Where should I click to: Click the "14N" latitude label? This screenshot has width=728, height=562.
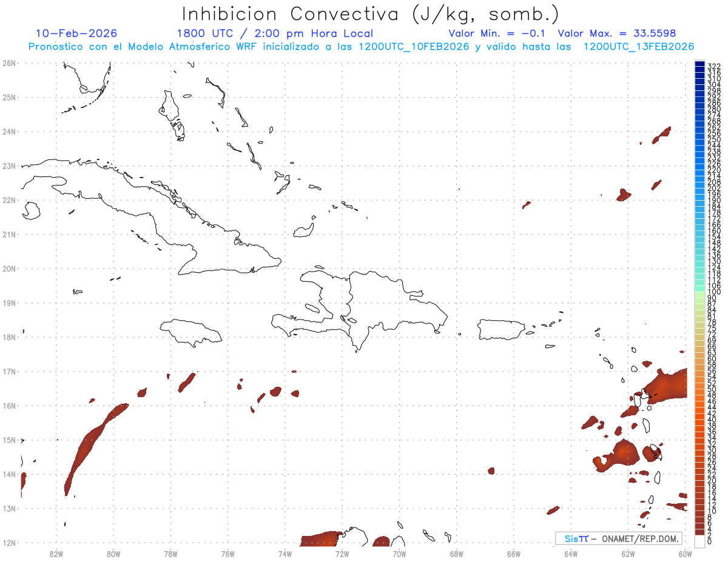pos(8,474)
